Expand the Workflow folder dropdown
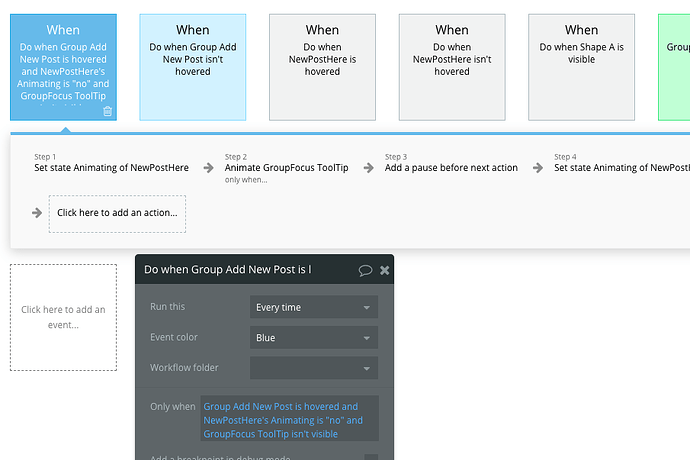The height and width of the screenshot is (460, 690). [313, 369]
